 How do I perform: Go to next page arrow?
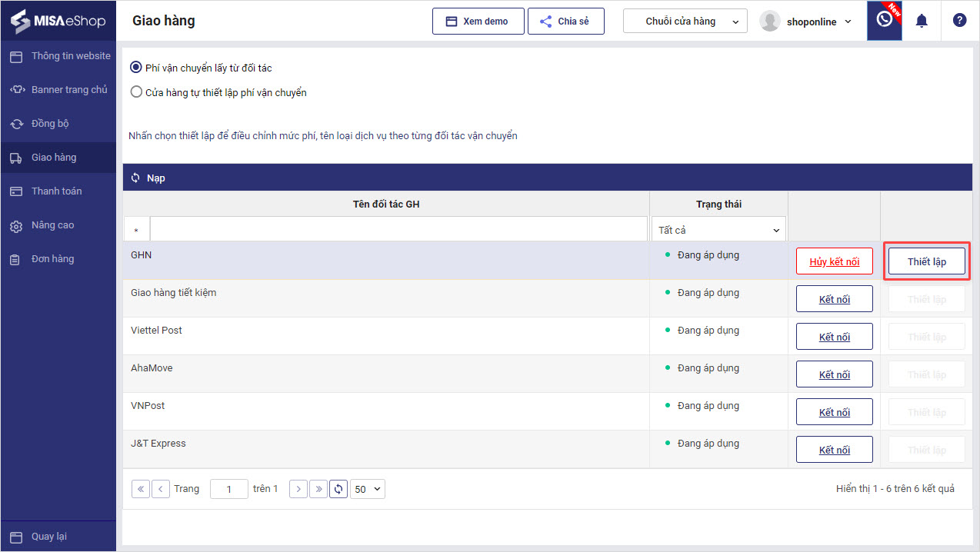tap(298, 489)
